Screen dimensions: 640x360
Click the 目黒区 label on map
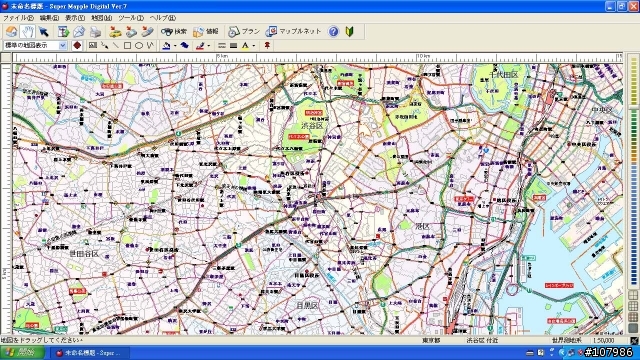307,305
